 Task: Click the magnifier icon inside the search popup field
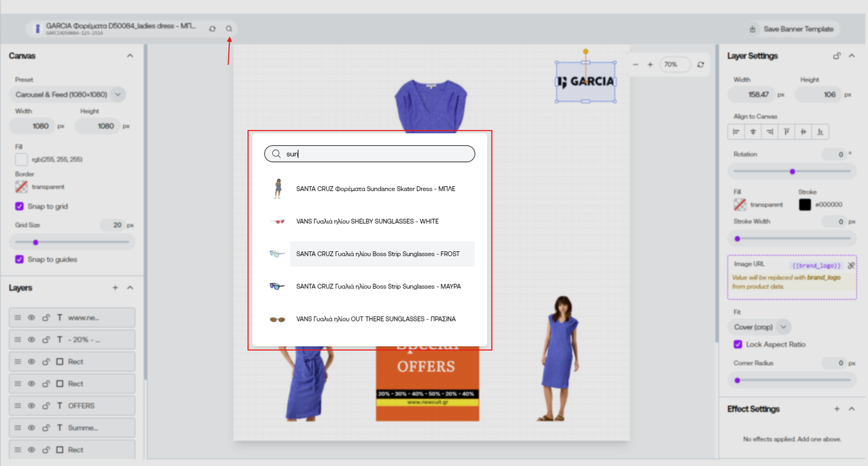277,154
